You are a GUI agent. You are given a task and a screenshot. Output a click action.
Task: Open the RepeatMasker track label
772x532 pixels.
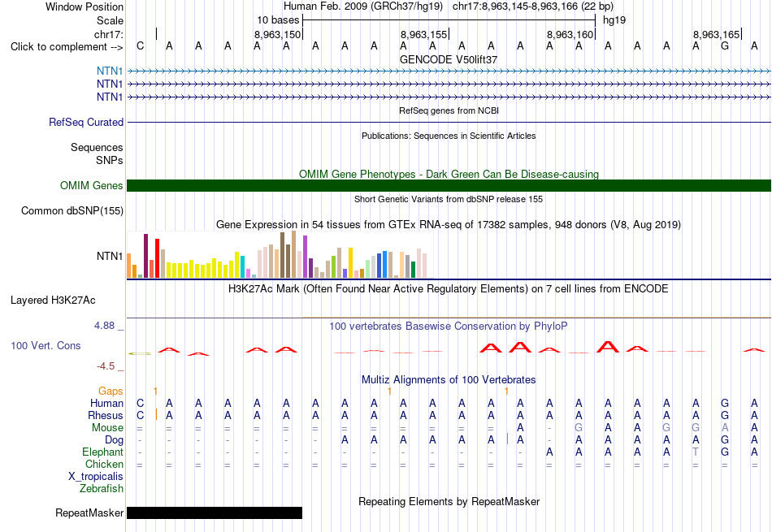tap(89, 513)
